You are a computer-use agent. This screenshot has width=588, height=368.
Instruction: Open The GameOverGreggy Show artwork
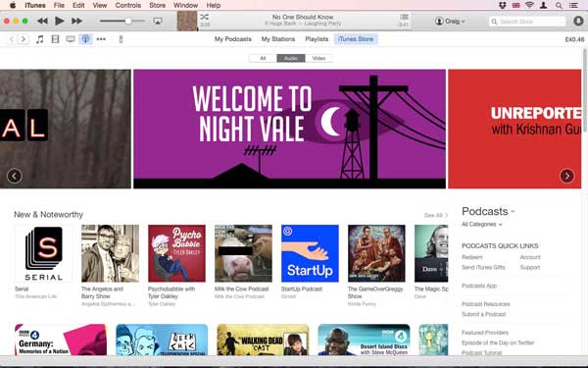pyautogui.click(x=376, y=253)
